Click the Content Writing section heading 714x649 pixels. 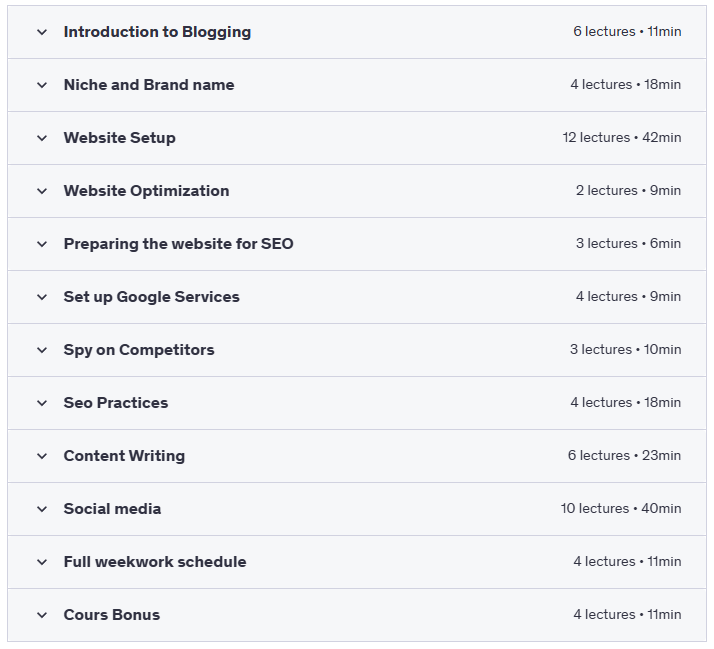click(x=124, y=456)
